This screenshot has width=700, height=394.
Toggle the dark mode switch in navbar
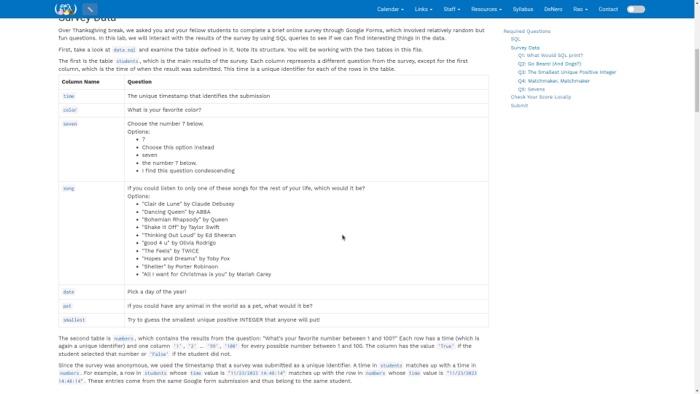(x=636, y=9)
